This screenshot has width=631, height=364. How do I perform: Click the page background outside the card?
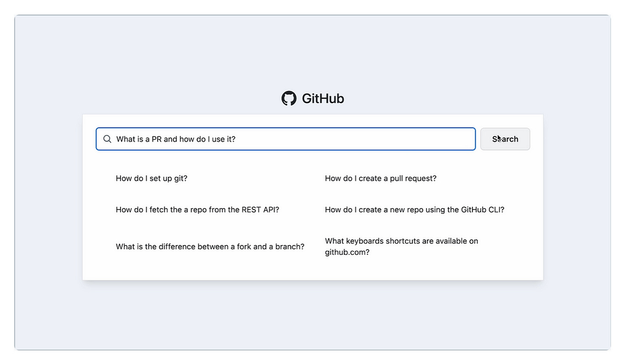click(313, 319)
